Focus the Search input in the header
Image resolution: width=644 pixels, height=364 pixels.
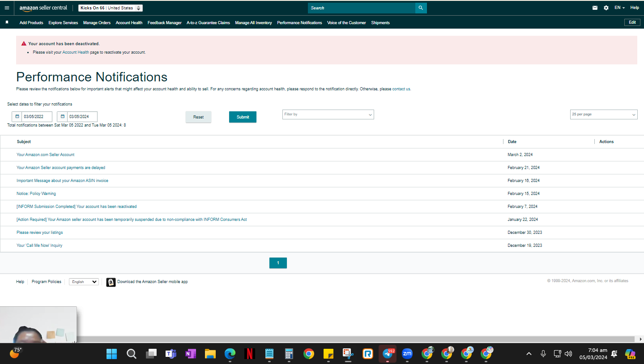coord(362,8)
